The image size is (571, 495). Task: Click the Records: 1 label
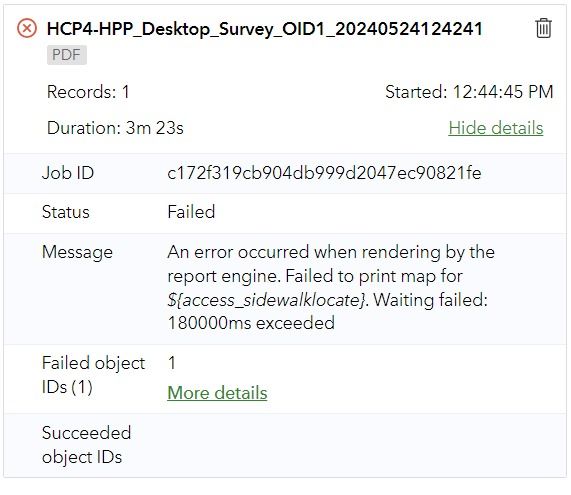88,92
